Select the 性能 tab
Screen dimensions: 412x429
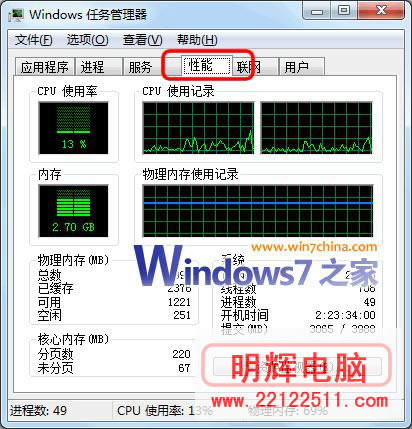point(207,65)
